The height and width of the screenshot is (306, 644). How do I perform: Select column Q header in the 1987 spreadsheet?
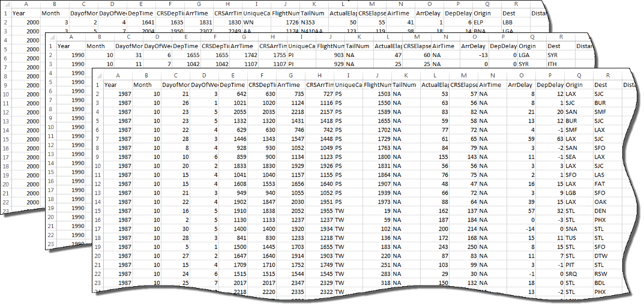point(579,76)
